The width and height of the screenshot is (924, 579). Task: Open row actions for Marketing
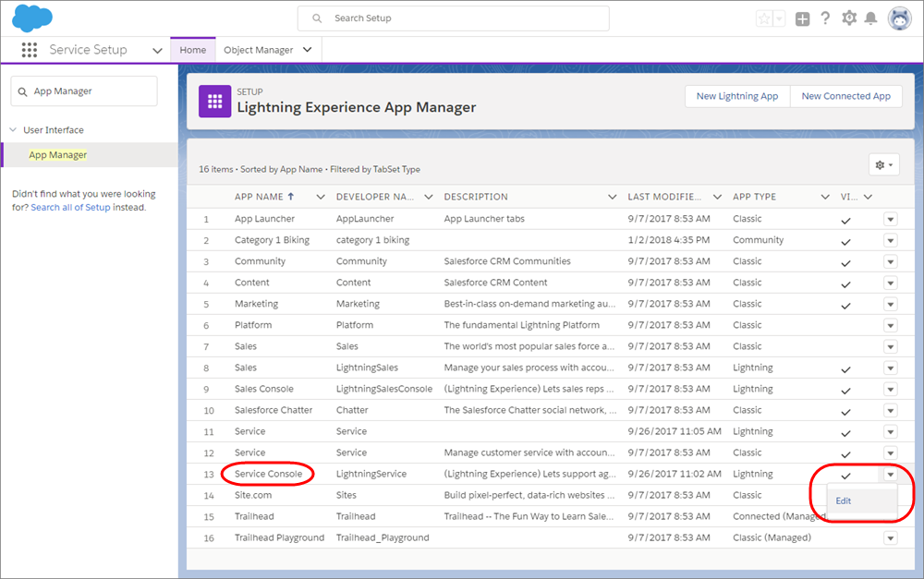tap(891, 304)
